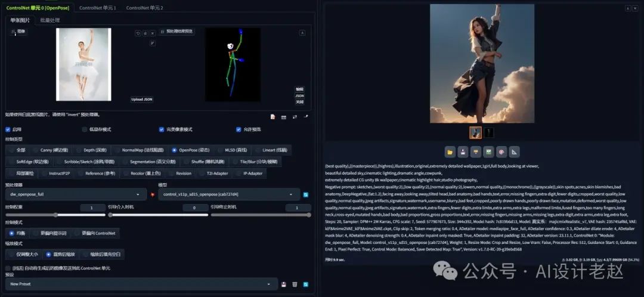This screenshot has height=297, width=644.
Task: Enable 低显存模式 low VRAM checkbox
Action: [85, 129]
